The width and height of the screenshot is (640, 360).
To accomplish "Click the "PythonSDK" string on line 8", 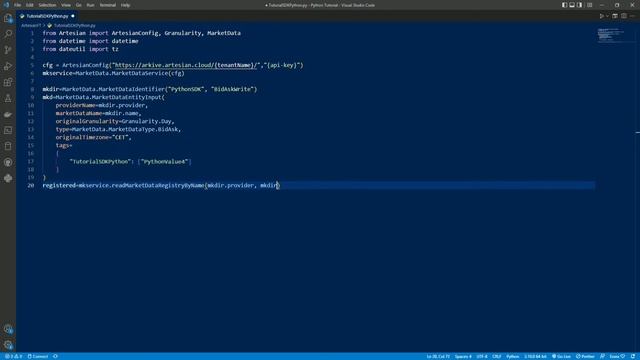I will point(186,89).
